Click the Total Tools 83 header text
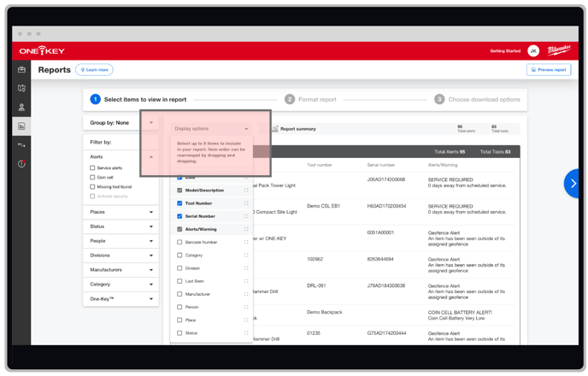The width and height of the screenshot is (588, 376). (x=496, y=152)
